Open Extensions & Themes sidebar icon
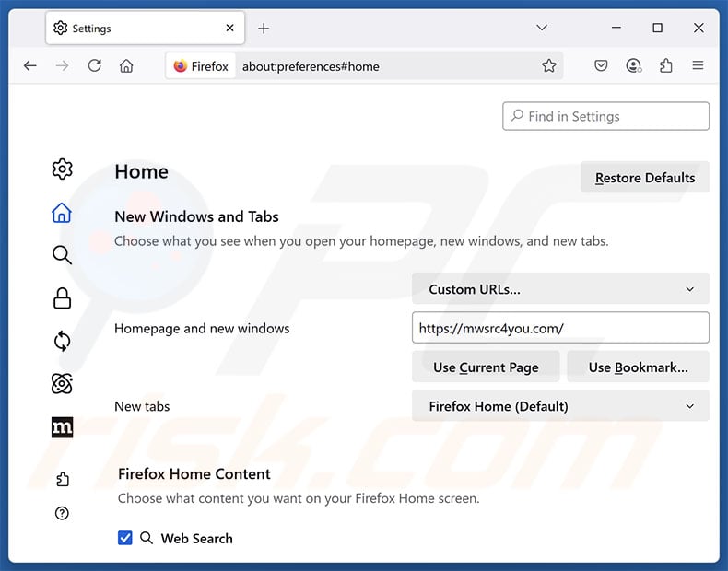This screenshot has width=728, height=571. [x=63, y=479]
